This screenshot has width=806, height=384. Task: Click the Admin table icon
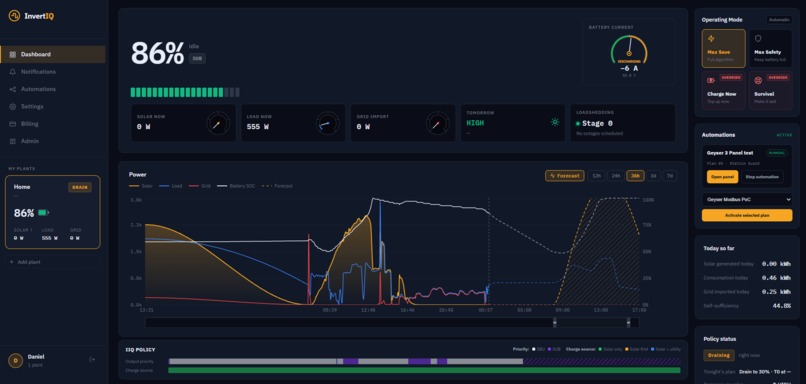13,141
